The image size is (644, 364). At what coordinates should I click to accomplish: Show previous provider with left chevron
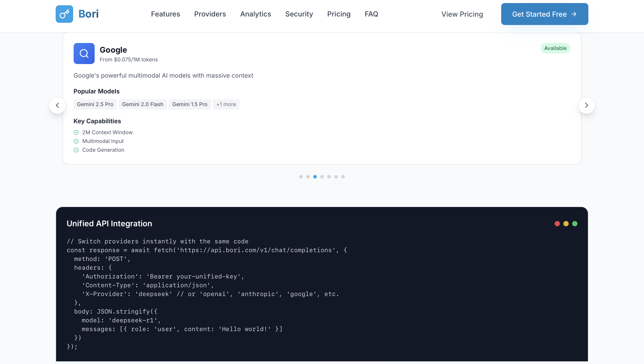coord(57,105)
